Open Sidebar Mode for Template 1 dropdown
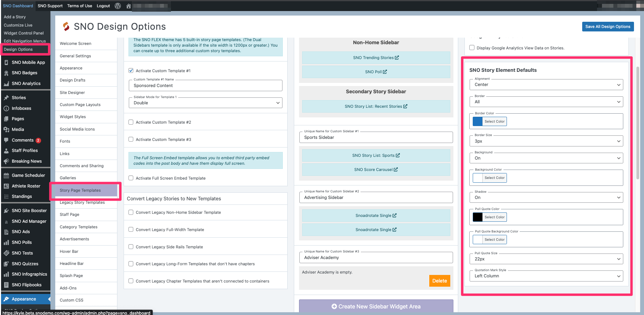Viewport: 644px width, 315px height. point(205,103)
